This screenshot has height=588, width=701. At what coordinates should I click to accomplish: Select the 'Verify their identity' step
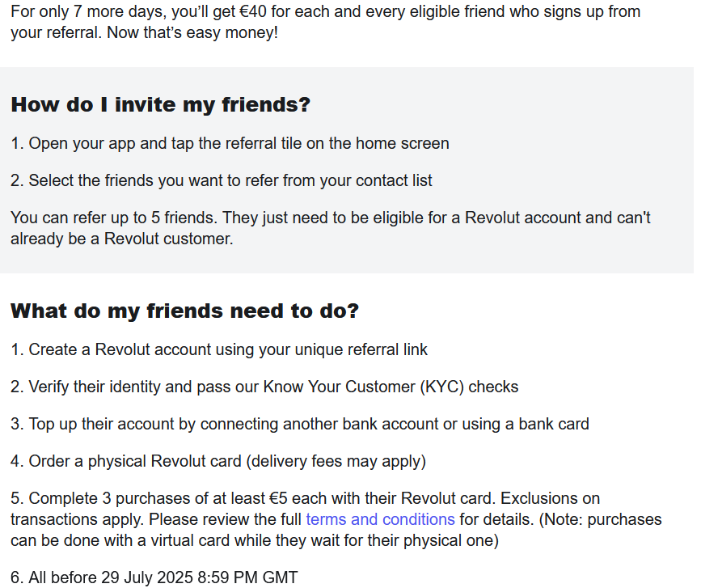point(264,387)
